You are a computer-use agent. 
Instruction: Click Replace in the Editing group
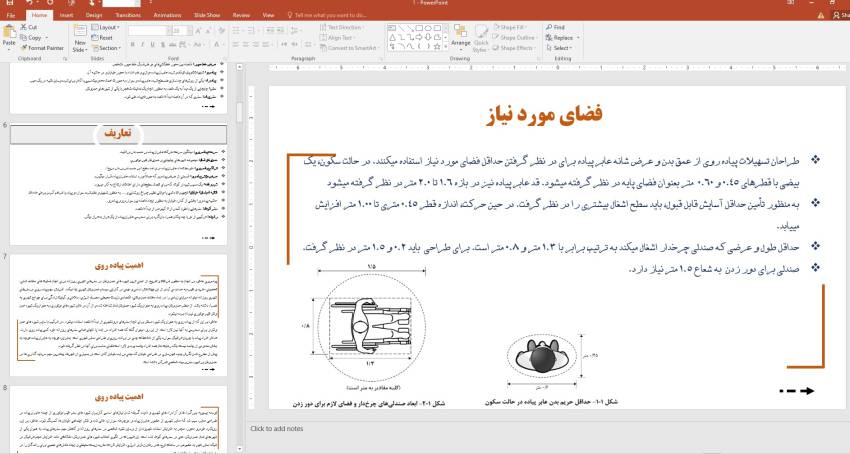coord(563,37)
